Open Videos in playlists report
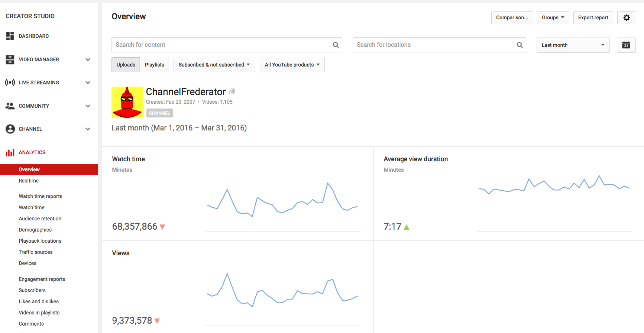Viewport: 644px width, 333px height. [39, 313]
